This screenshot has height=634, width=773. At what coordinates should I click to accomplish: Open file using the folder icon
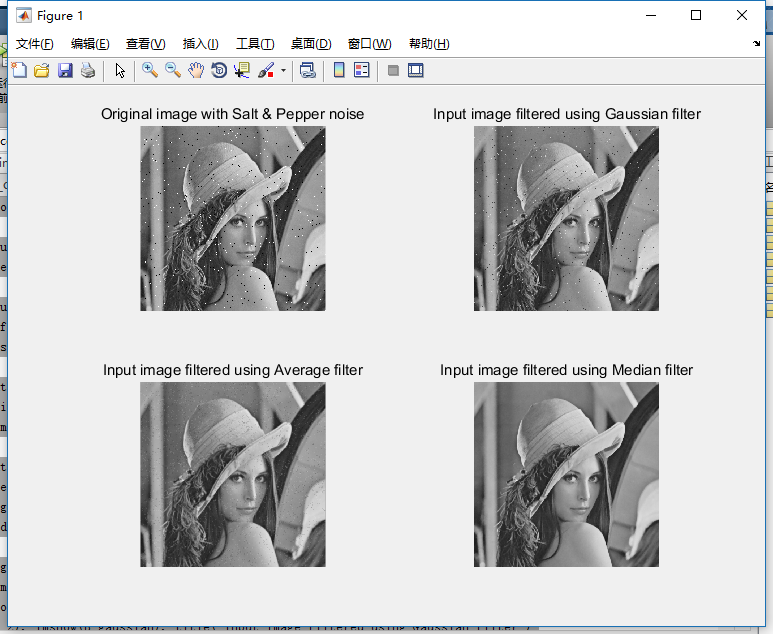pyautogui.click(x=42, y=70)
